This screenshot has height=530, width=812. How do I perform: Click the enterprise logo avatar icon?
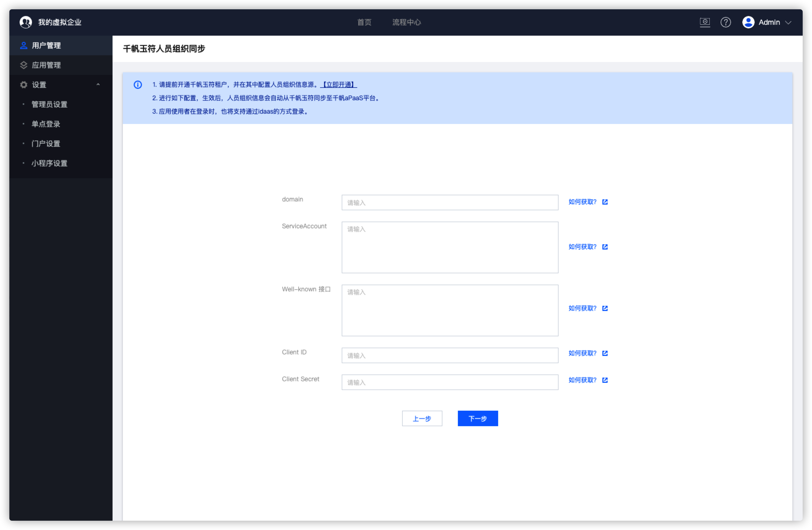(26, 22)
